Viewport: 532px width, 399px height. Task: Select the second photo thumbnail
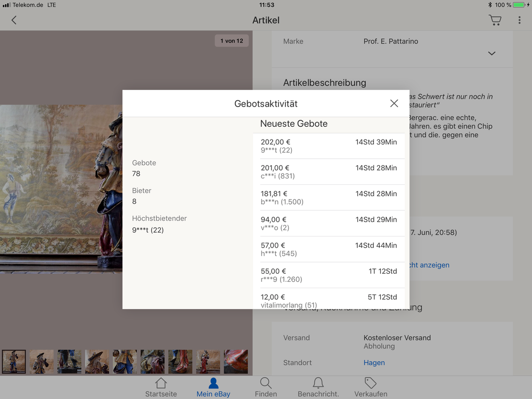click(x=42, y=362)
